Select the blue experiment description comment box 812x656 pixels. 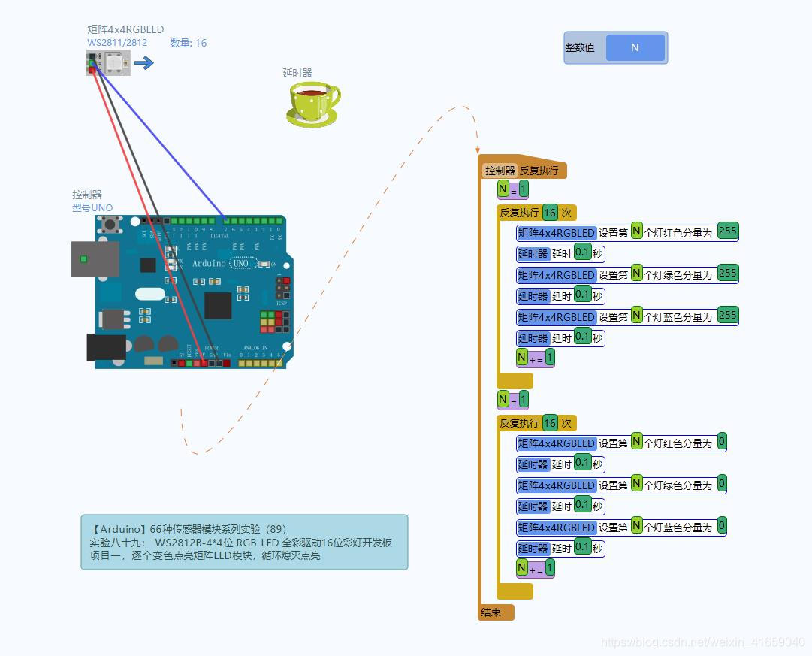244,542
